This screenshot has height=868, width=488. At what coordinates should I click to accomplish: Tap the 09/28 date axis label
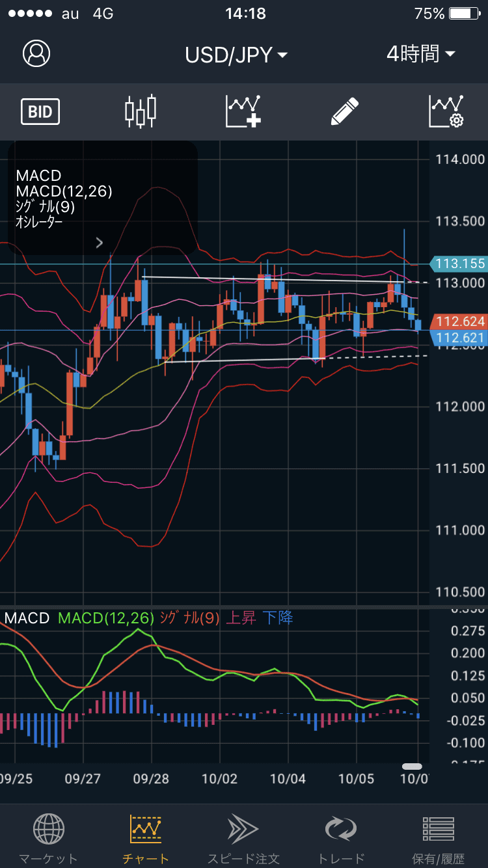(151, 778)
